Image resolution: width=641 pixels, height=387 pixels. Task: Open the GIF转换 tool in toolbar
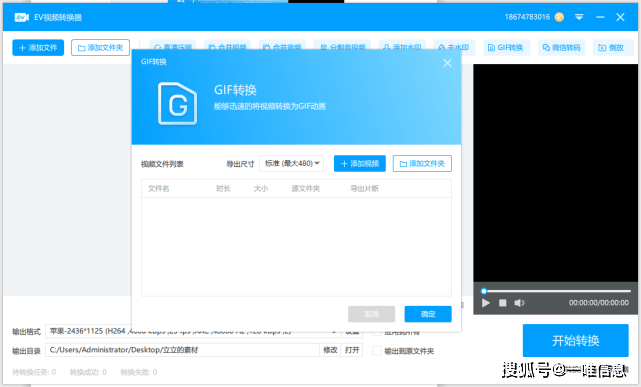(x=507, y=48)
